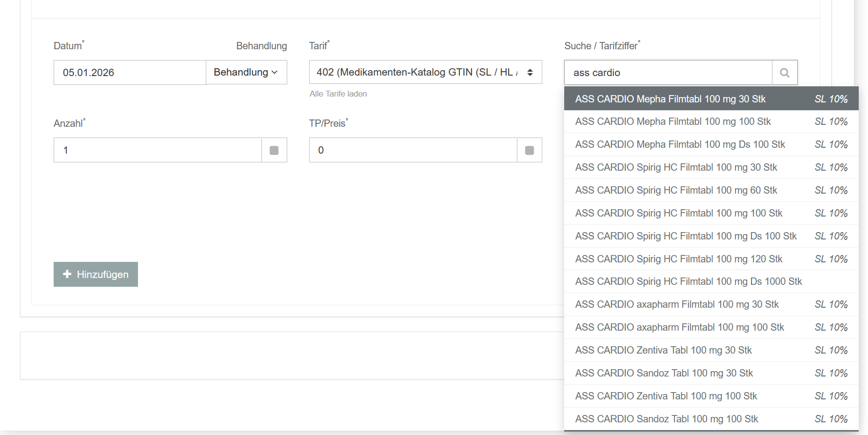Click the square button beside TP/Preis field

click(530, 150)
